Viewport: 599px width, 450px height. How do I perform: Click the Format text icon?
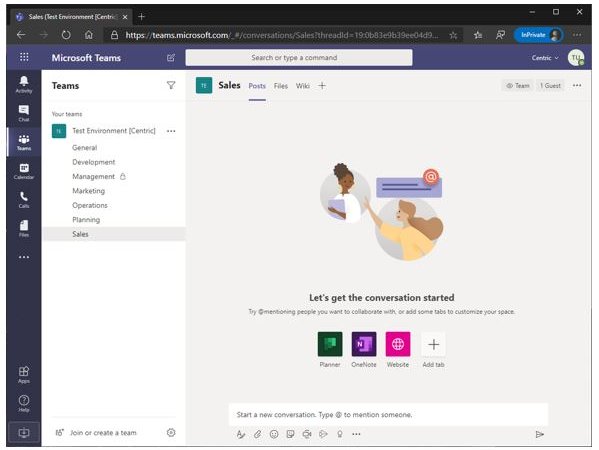240,434
